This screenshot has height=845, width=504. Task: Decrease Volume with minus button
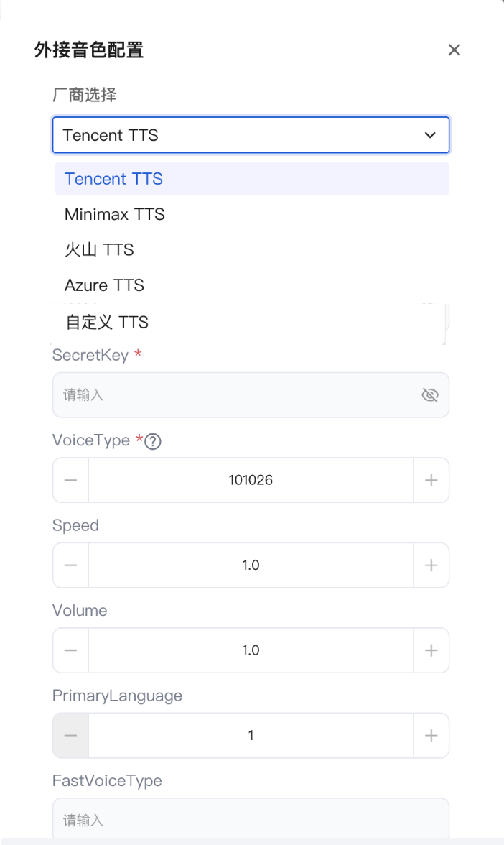click(x=70, y=650)
